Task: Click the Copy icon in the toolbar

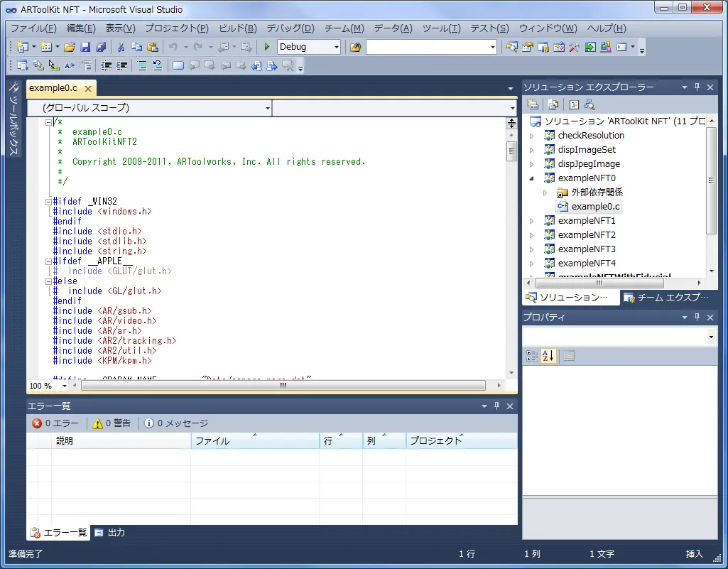Action: point(136,47)
